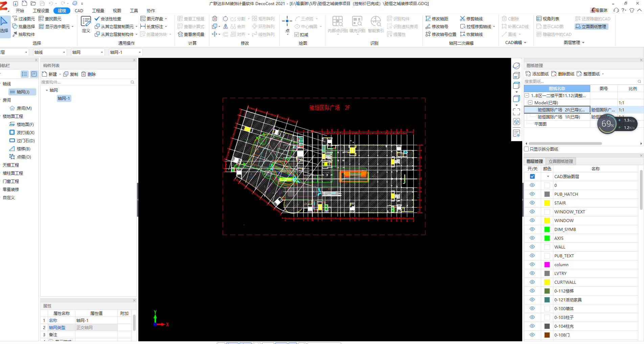Viewport: 644px width, 344px height.
Task: Toggle visibility of WALL layer
Action: [532, 247]
